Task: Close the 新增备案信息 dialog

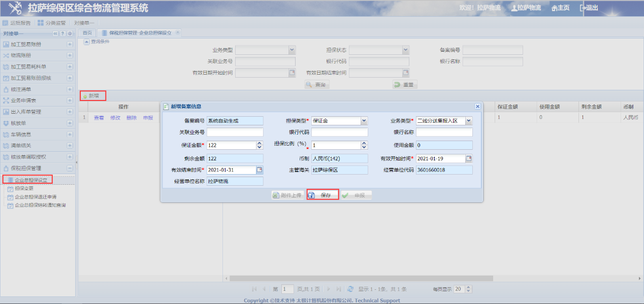Action: (477, 106)
